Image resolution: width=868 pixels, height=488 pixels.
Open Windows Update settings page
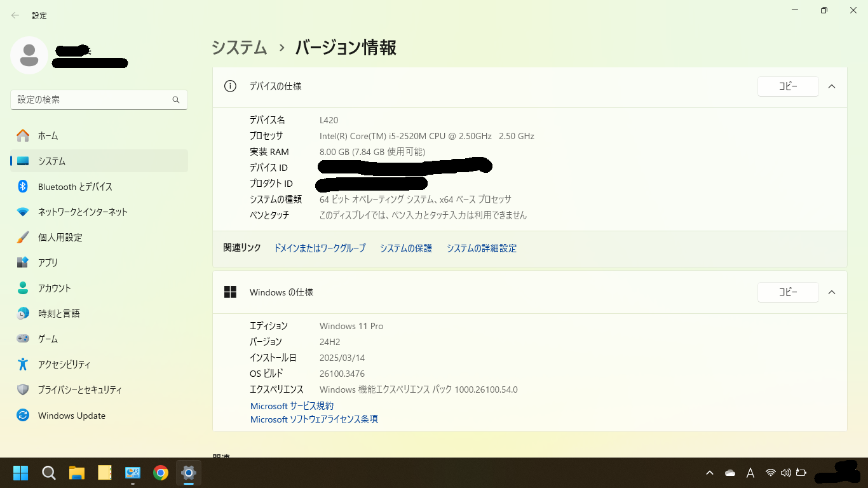click(x=99, y=415)
